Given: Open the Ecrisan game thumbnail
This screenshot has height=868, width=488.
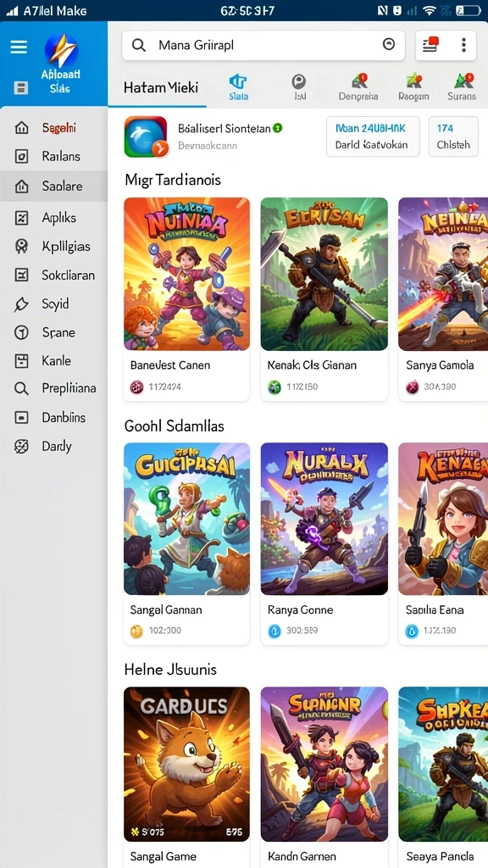Looking at the screenshot, I should [x=324, y=274].
